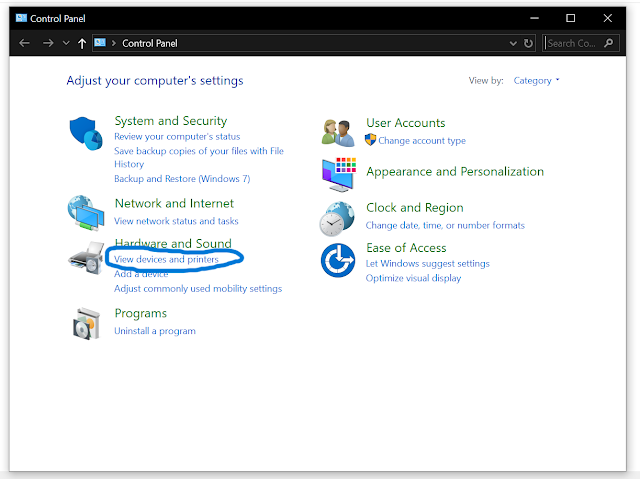Open Appearance and Personalization category

coord(455,171)
